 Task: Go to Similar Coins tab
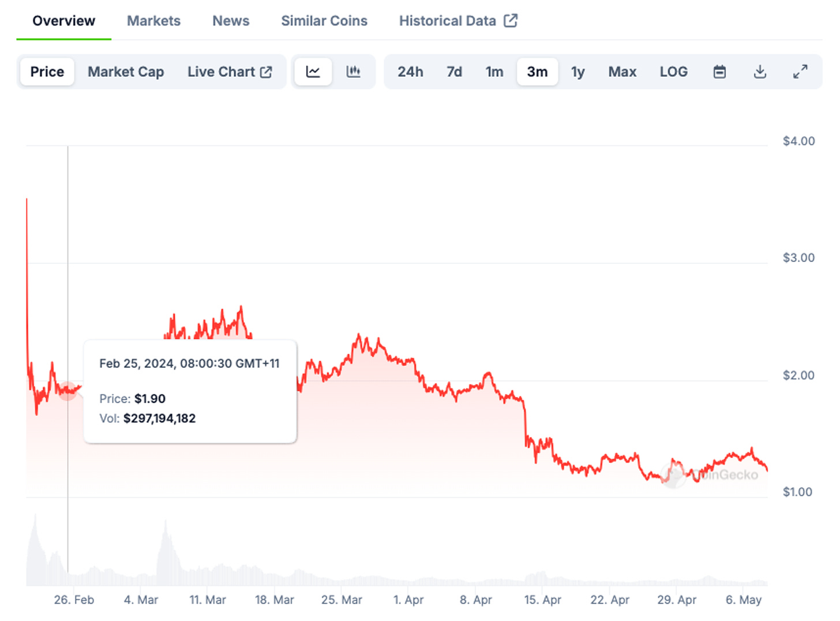[324, 21]
